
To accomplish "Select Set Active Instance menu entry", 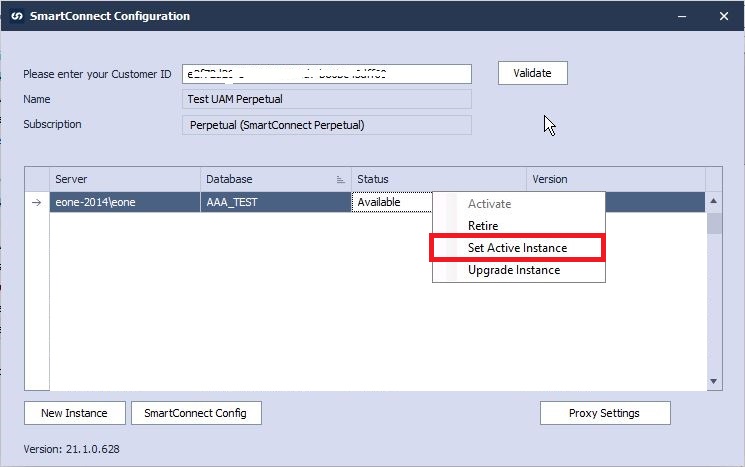I will [517, 248].
